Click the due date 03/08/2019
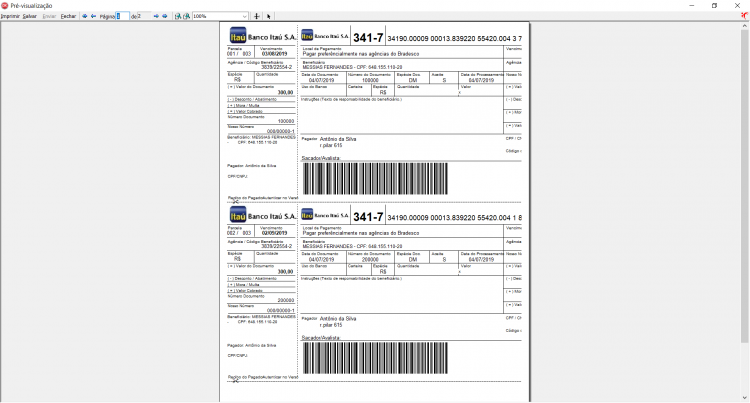 274,54
